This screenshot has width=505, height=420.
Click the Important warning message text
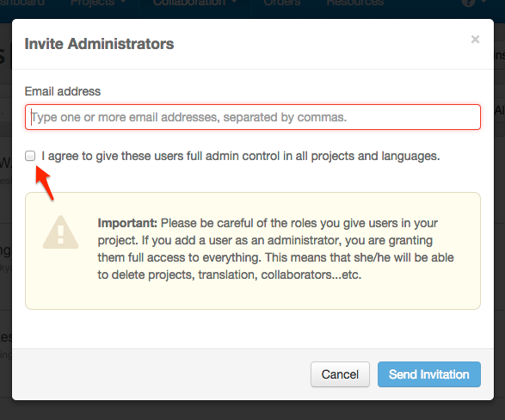point(275,249)
